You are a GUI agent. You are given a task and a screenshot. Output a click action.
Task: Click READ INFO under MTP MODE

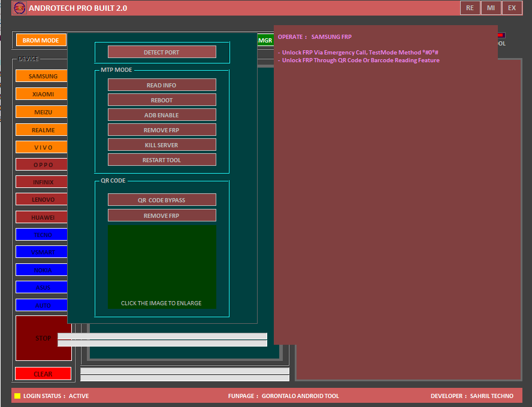click(x=162, y=84)
